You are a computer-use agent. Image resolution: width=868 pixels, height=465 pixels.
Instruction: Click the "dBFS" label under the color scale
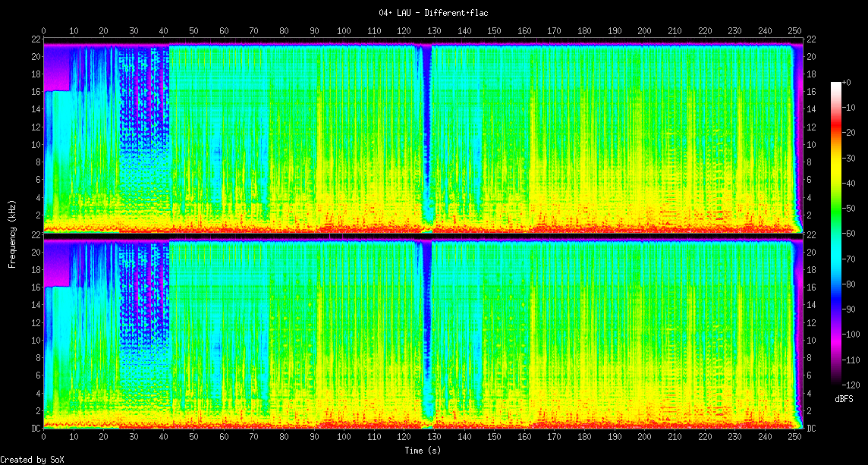(844, 398)
